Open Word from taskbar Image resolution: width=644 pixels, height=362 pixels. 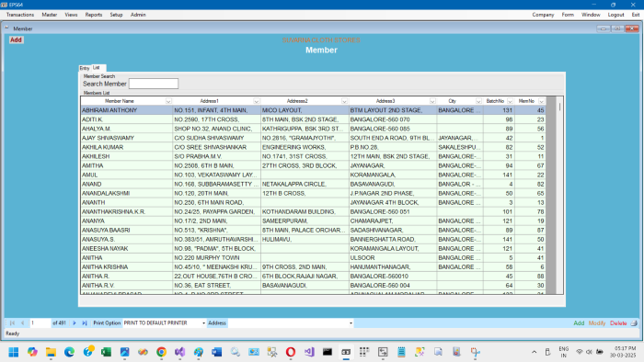point(217,352)
